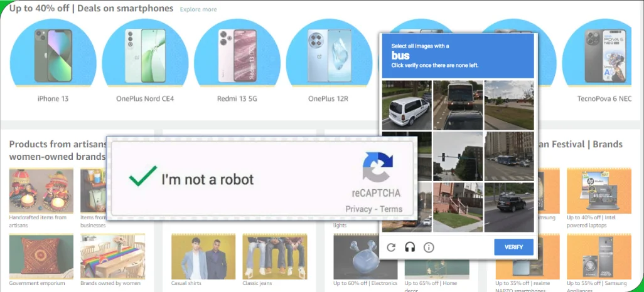View the OnePlus 12R smartphone
644x292 pixels.
(x=328, y=55)
